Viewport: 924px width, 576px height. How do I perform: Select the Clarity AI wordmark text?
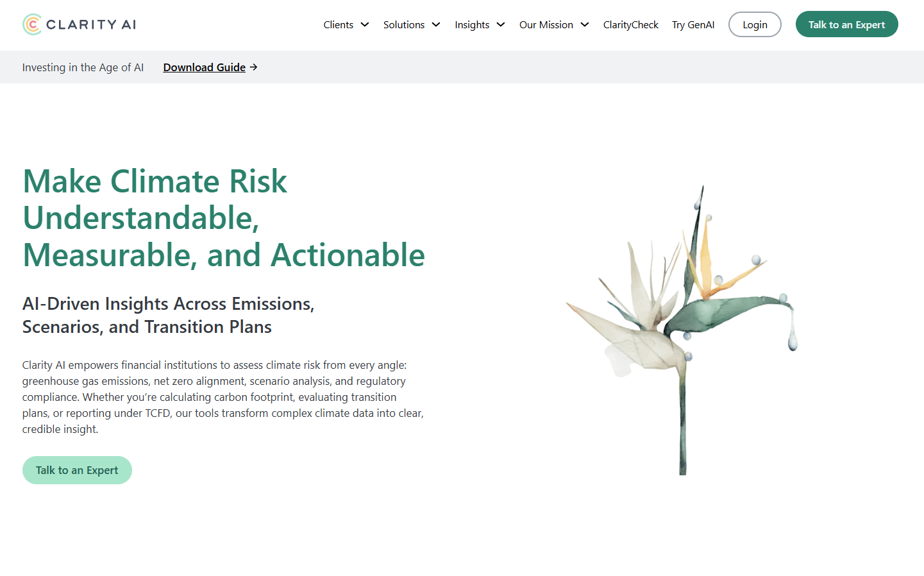coord(92,24)
